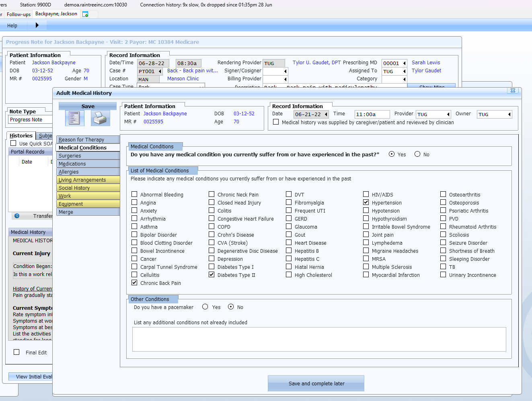Open the Owner TUG dropdown
The height and width of the screenshot is (401, 532).
(509, 114)
